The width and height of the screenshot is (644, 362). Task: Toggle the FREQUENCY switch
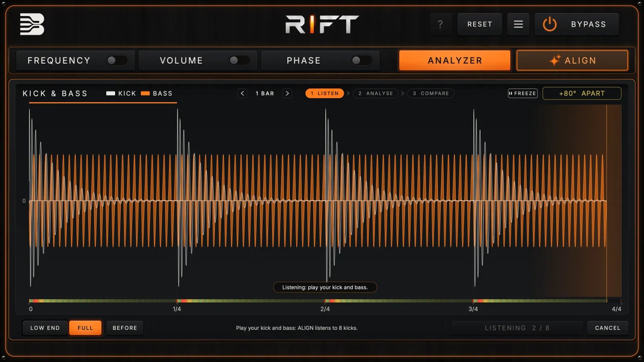pos(117,60)
